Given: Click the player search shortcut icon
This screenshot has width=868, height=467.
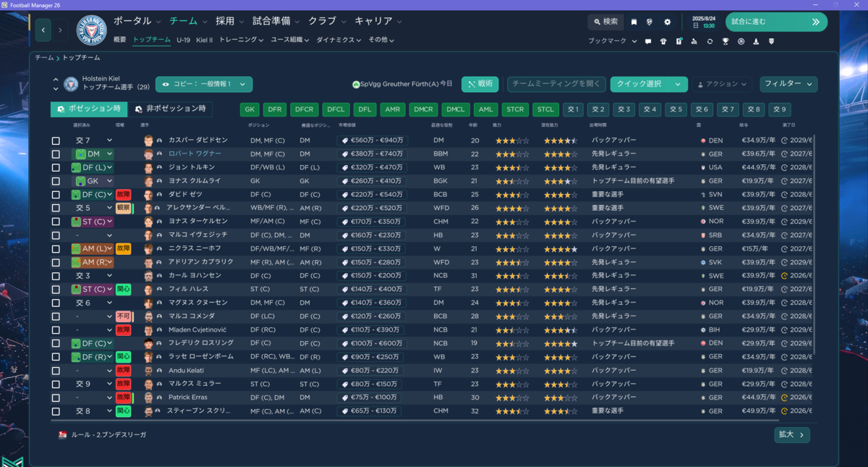Looking at the screenshot, I should [x=694, y=41].
